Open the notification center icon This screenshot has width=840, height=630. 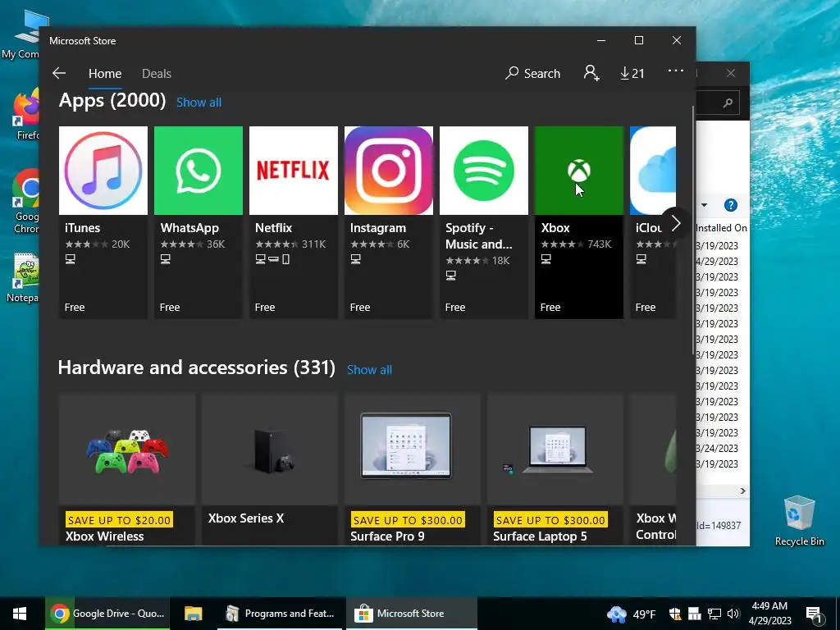[814, 614]
